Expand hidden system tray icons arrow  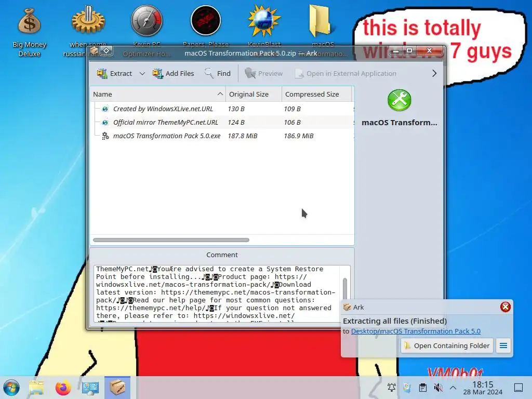(x=453, y=388)
